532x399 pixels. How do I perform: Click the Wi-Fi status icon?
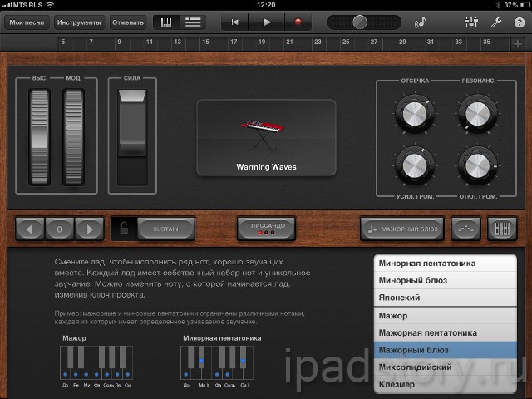[50, 5]
